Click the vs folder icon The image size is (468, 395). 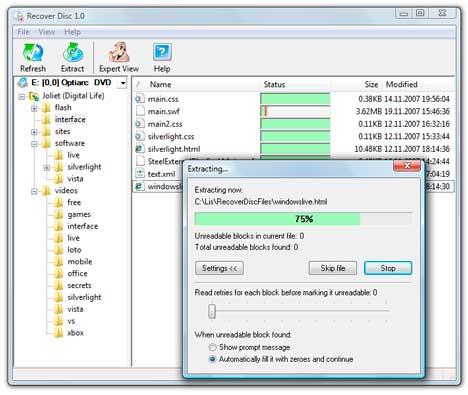click(59, 321)
